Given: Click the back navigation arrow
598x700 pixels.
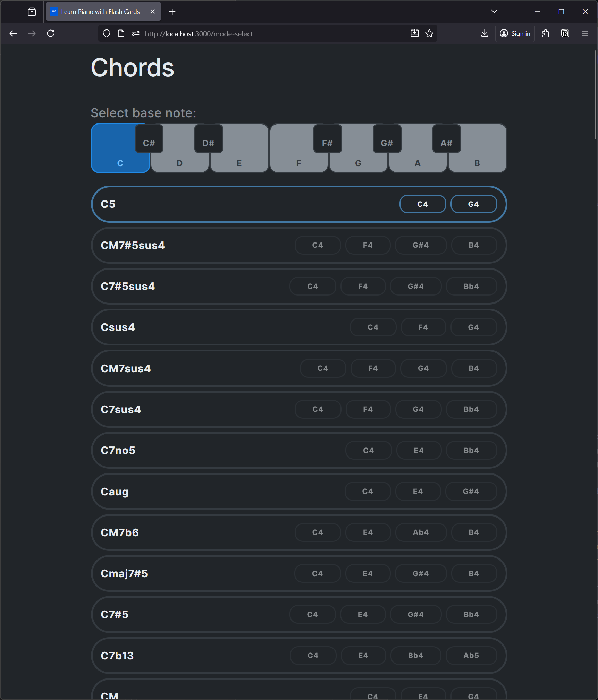Looking at the screenshot, I should coord(13,33).
